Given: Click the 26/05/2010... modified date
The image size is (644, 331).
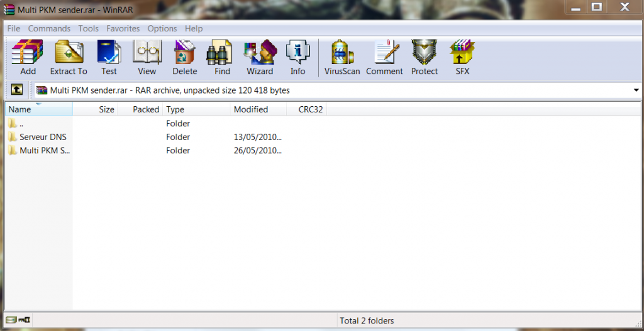Looking at the screenshot, I should coord(257,151).
